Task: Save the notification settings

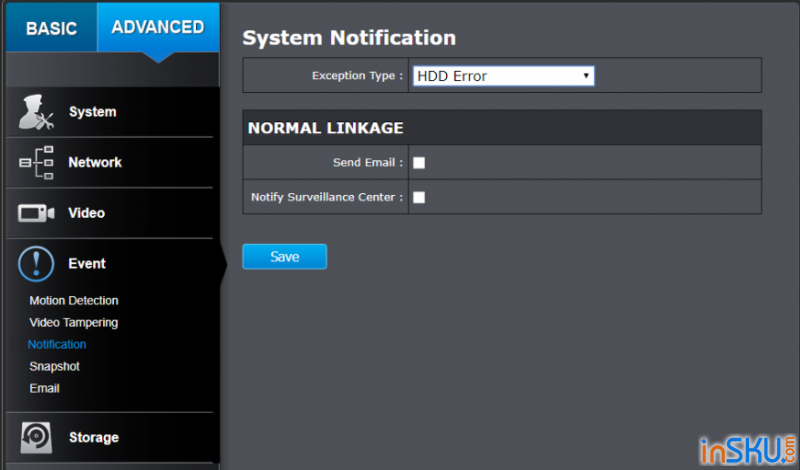Action: (x=285, y=257)
